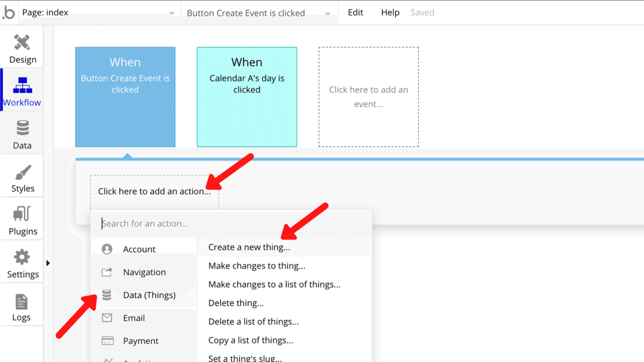Image resolution: width=644 pixels, height=362 pixels.
Task: Select the Calendar A's day is clicked event
Action: click(247, 97)
